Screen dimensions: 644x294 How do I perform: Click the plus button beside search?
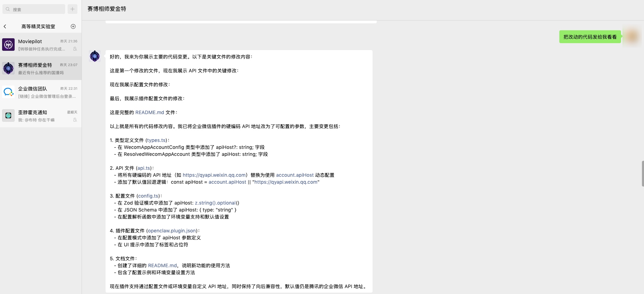72,9
